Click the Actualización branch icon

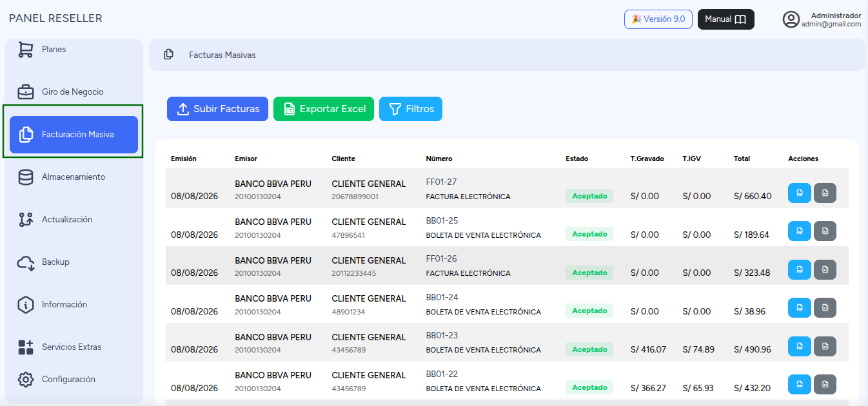(25, 220)
